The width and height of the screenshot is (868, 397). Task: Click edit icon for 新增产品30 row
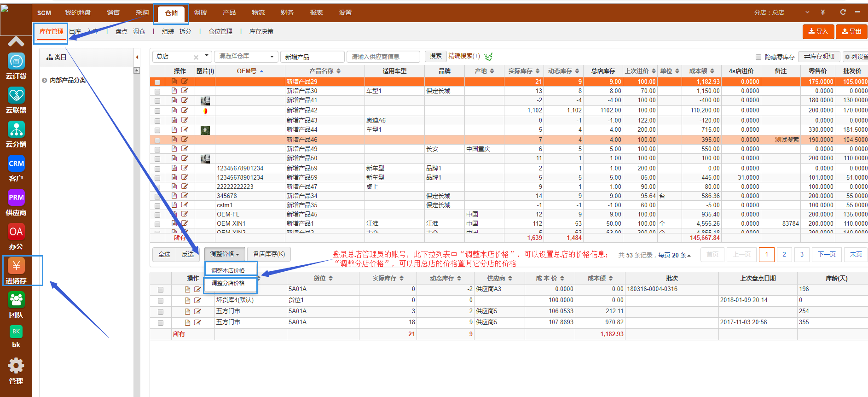coord(185,91)
